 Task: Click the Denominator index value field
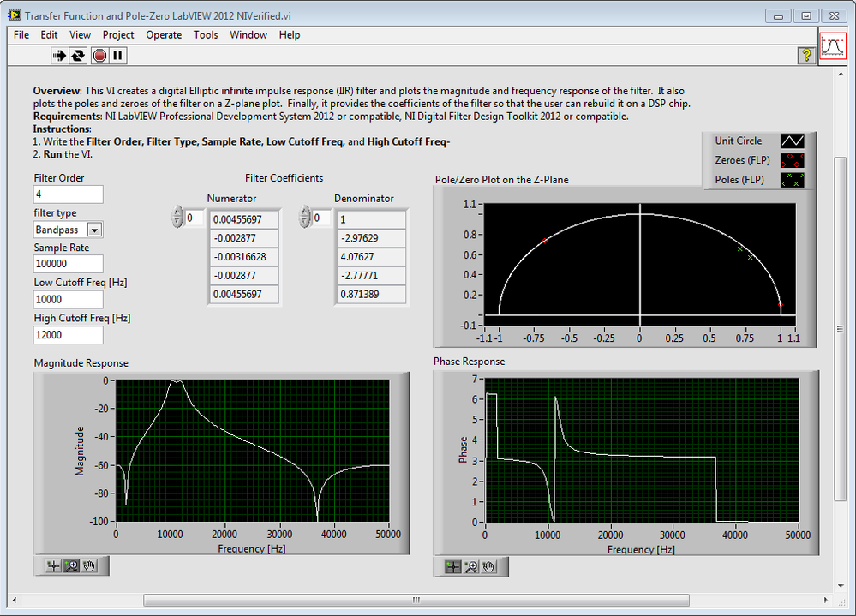tap(322, 218)
